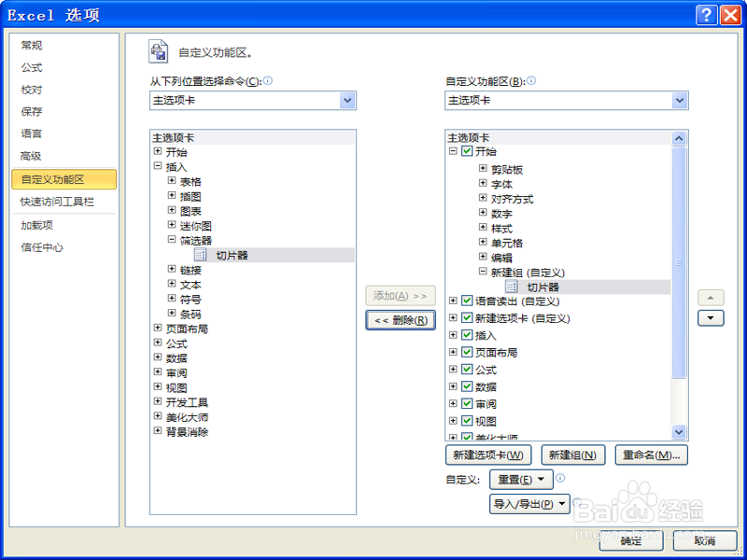
Task: Open the 保存 options category
Action: tap(32, 111)
